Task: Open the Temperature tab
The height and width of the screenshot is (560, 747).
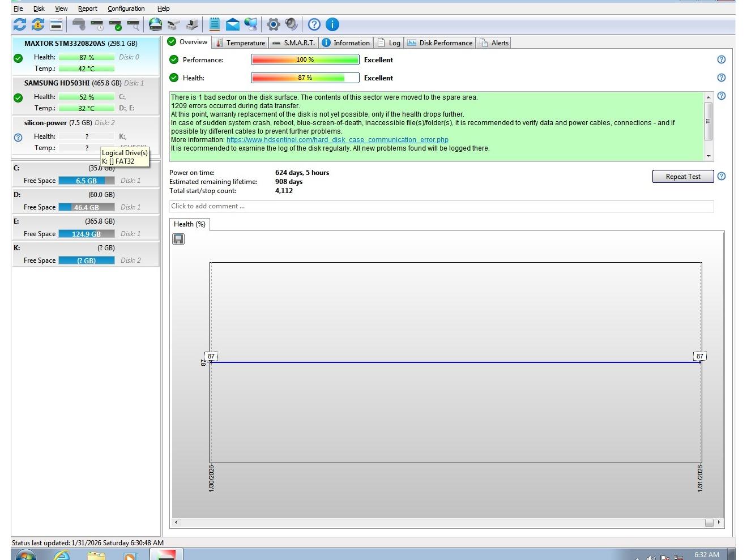Action: tap(240, 43)
